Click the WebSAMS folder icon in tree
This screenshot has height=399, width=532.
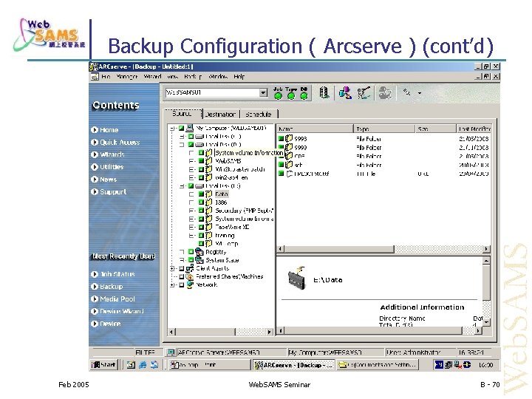pos(209,161)
